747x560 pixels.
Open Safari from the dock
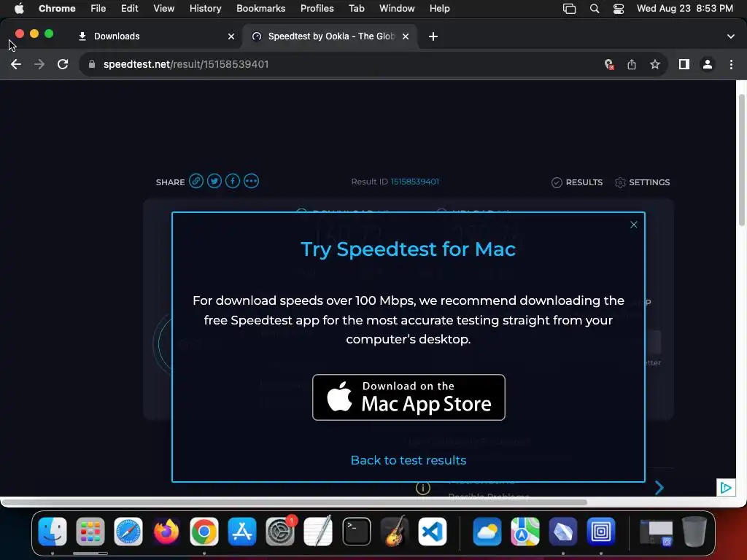pos(128,532)
